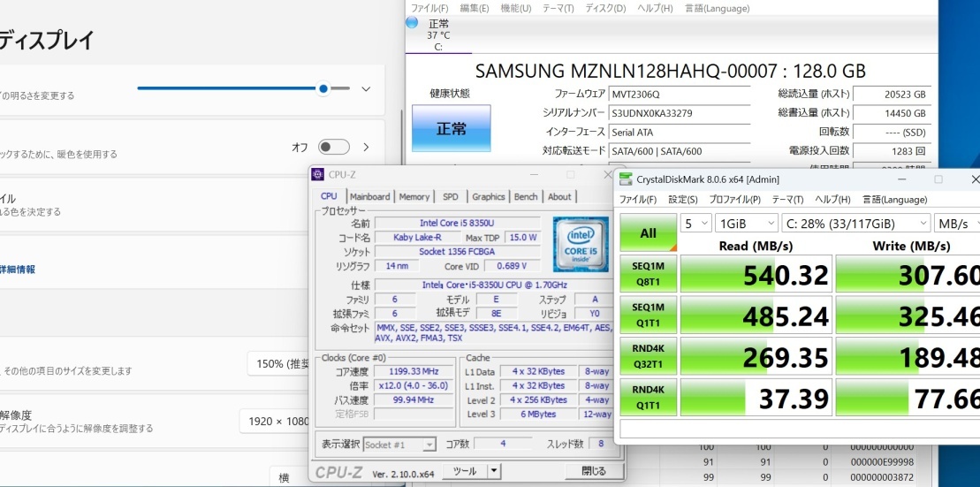Image resolution: width=980 pixels, height=487 pixels.
Task: Switch to the Mainboard tab in CPU-Z
Action: 369,196
